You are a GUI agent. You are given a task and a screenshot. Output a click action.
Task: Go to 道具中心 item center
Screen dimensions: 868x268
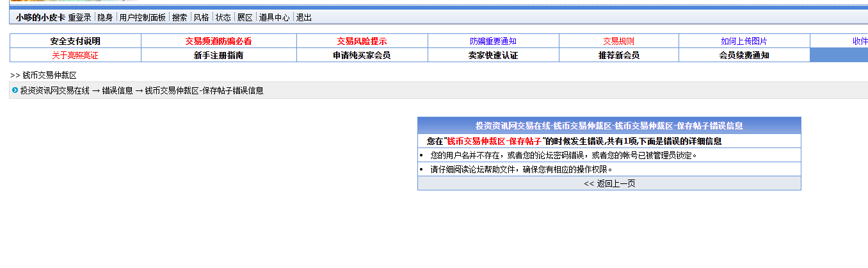pyautogui.click(x=274, y=17)
